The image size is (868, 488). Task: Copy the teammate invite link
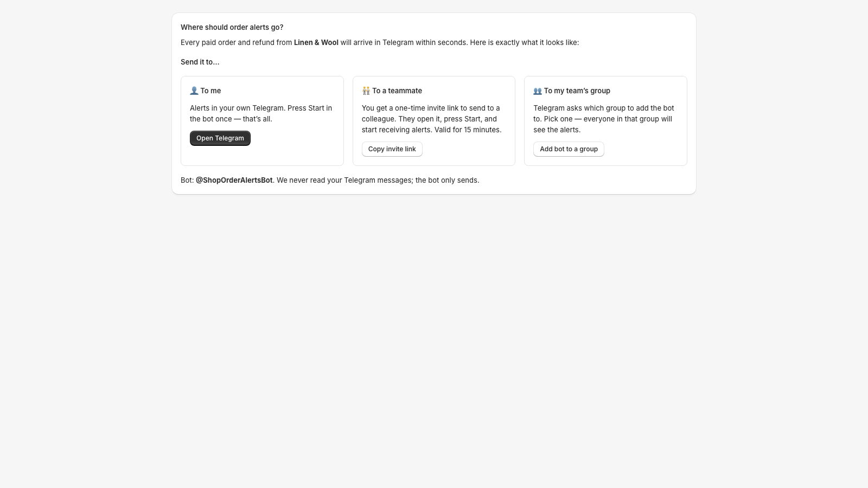[x=392, y=149]
